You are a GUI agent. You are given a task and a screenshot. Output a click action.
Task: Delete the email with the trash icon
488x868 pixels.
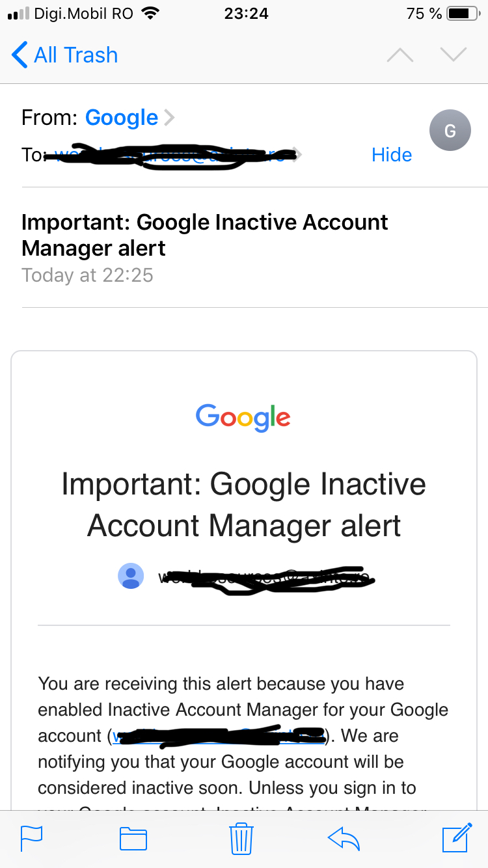[x=241, y=839]
